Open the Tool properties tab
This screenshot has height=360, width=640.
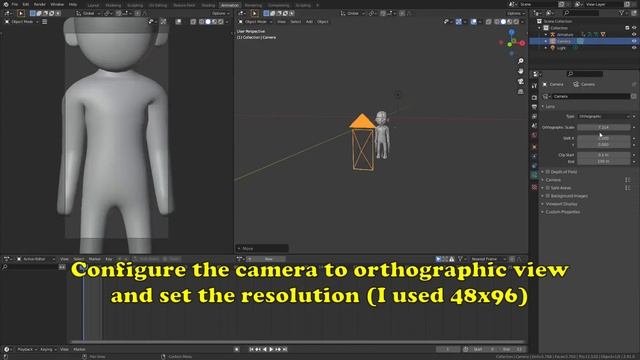pos(534,86)
